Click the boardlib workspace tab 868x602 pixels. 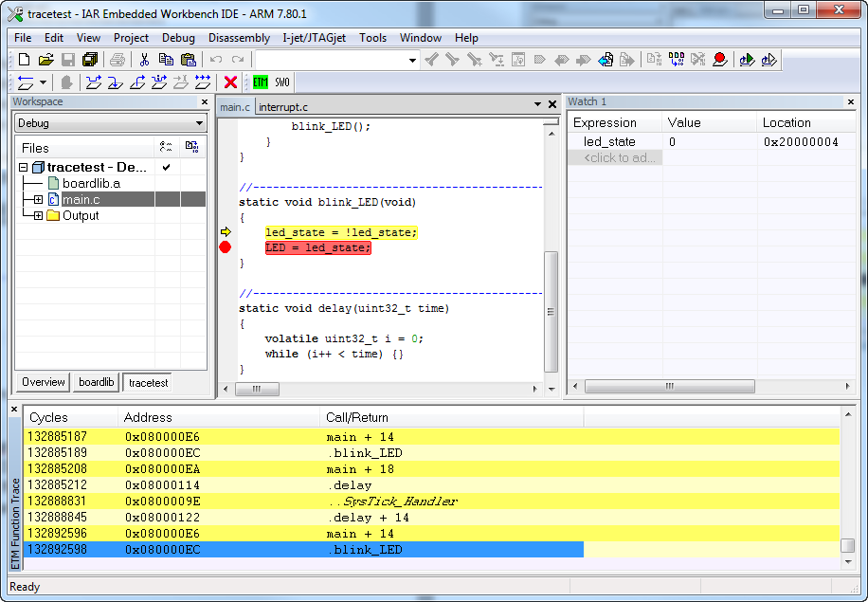tap(97, 382)
